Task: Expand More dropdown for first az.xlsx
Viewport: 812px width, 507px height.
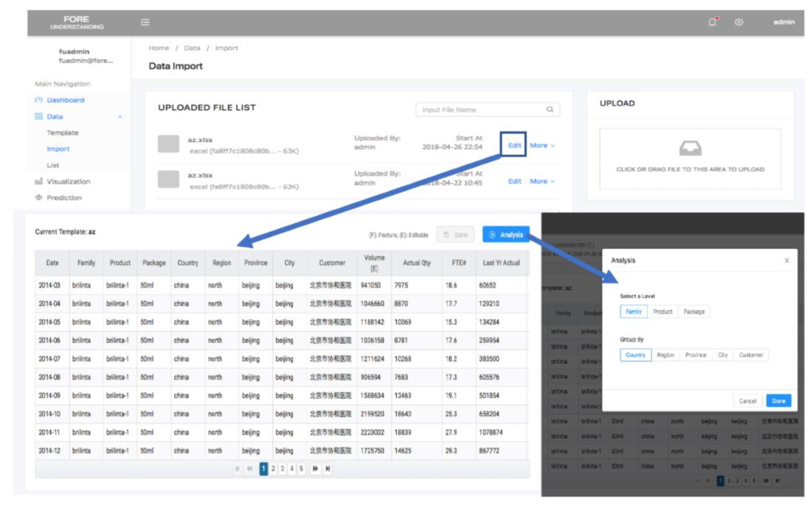Action: 542,145
